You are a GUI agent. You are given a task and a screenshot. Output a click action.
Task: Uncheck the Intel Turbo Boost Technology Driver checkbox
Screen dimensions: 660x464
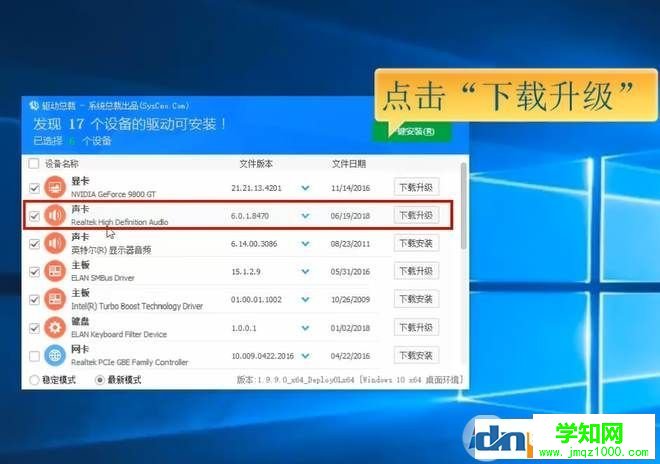[x=34, y=300]
